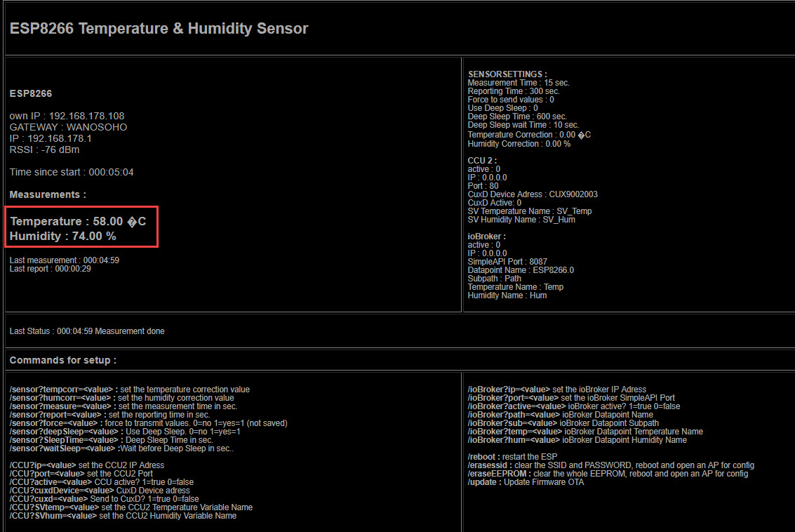Screen dimensions: 795x532
Task: Click the RSSI : -76 dBm value
Action: click(45, 149)
